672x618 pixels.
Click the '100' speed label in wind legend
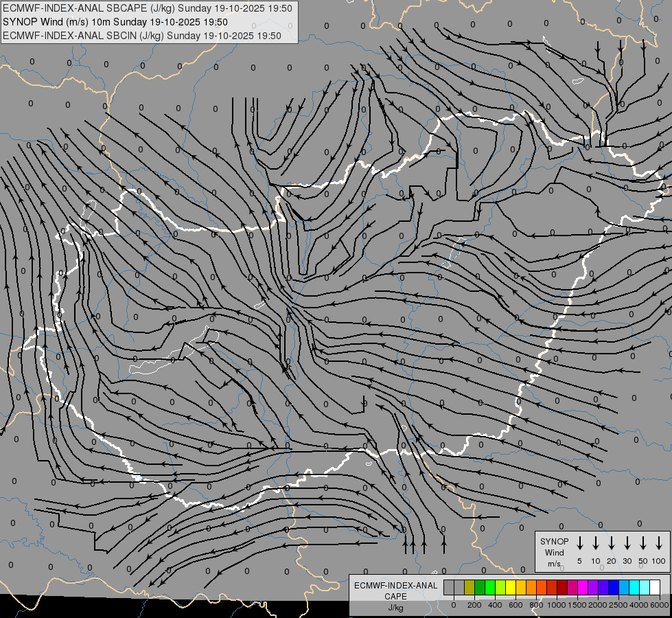tap(659, 561)
